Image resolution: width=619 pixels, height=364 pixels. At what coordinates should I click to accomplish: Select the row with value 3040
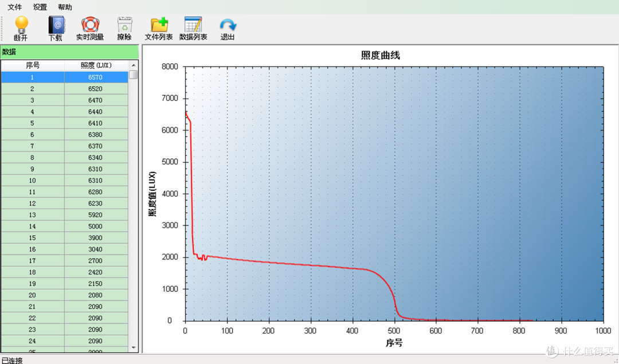(64, 249)
